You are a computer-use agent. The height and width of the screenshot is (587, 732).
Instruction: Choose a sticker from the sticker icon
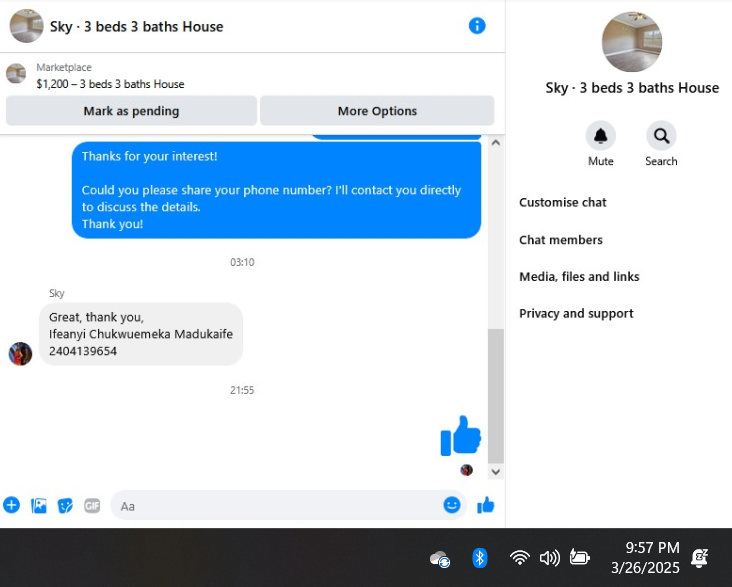65,505
